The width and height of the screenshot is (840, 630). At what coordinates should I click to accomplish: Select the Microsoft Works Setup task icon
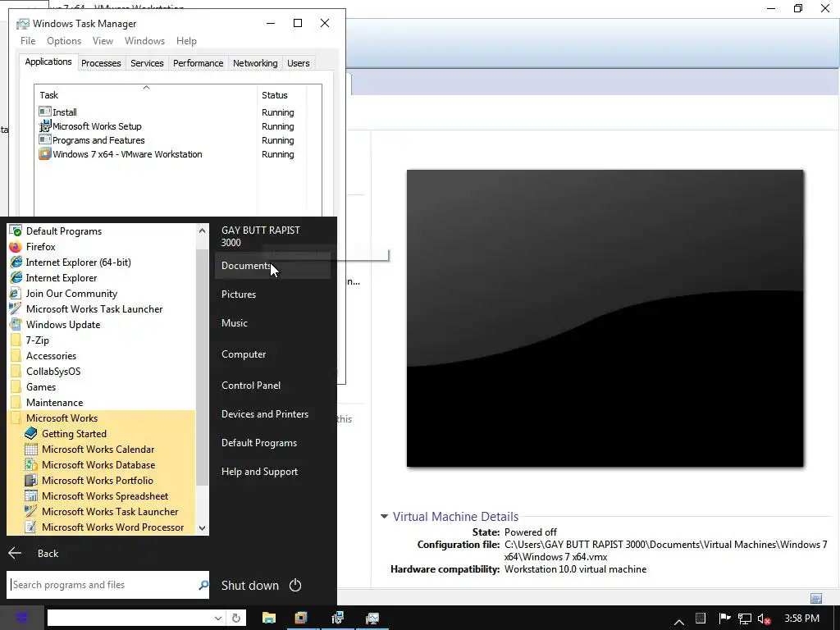[x=45, y=126]
